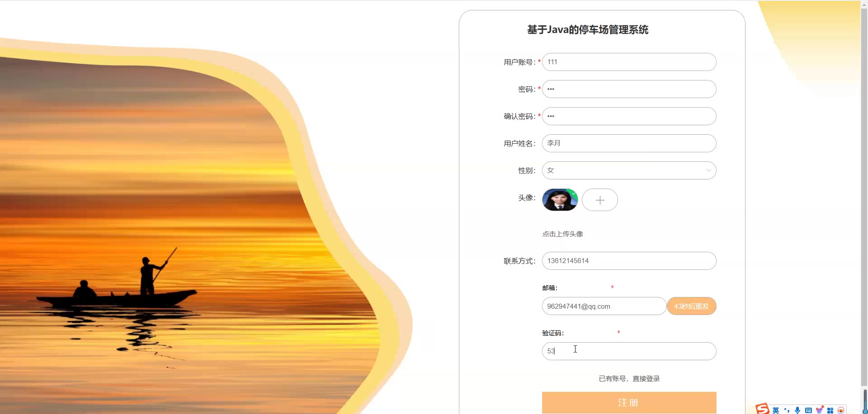The height and width of the screenshot is (414, 868).
Task: Click the plus icon to upload avatar
Action: pyautogui.click(x=600, y=200)
